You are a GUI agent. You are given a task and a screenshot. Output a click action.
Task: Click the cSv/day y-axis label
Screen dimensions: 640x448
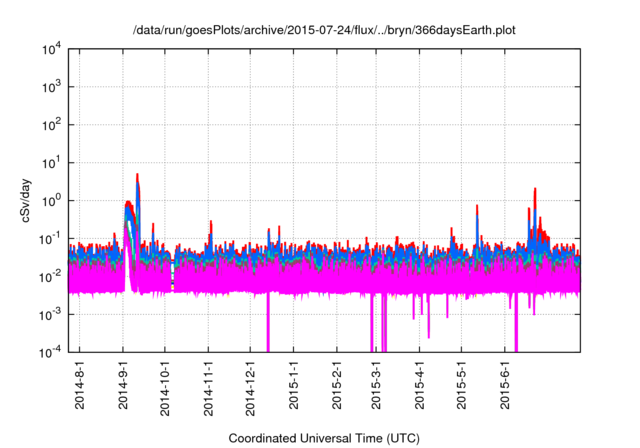[26, 200]
